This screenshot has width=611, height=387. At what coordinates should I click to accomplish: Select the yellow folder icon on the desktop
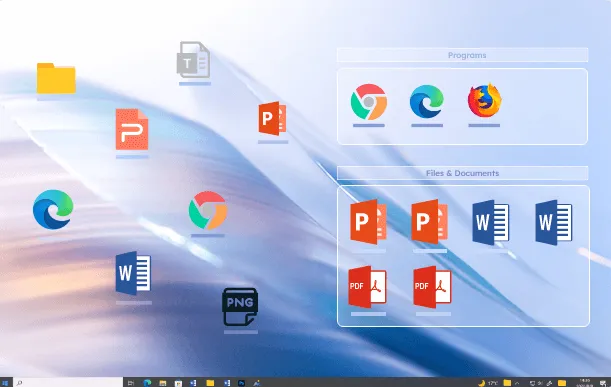tap(56, 78)
